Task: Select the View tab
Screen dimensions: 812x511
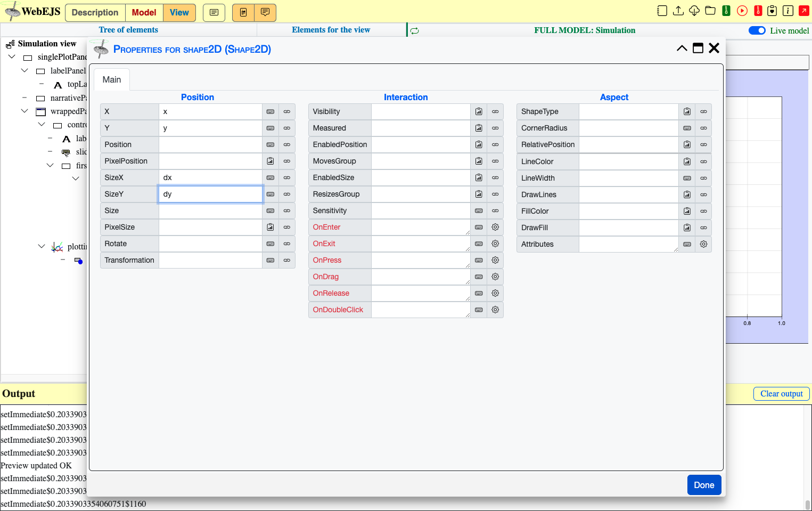Action: (179, 13)
